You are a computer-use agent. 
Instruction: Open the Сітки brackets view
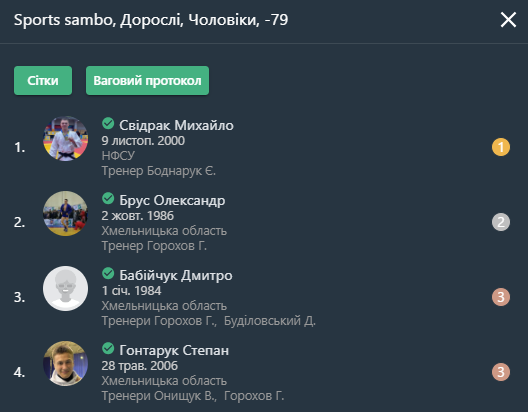pyautogui.click(x=43, y=80)
